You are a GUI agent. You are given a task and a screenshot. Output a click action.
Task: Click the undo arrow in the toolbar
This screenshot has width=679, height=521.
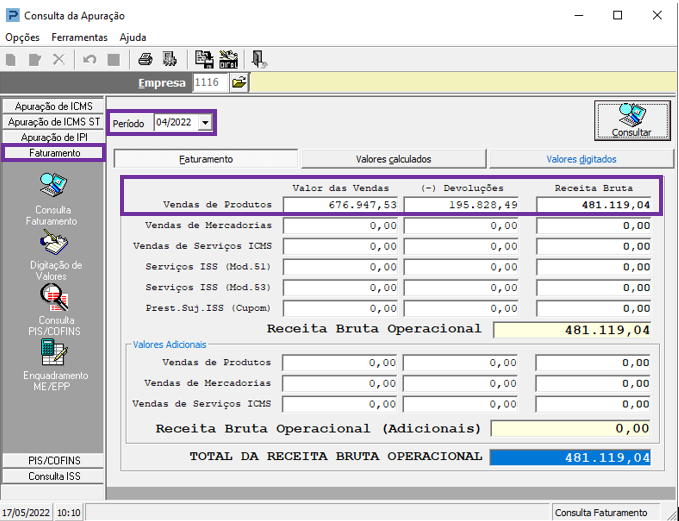[90, 59]
